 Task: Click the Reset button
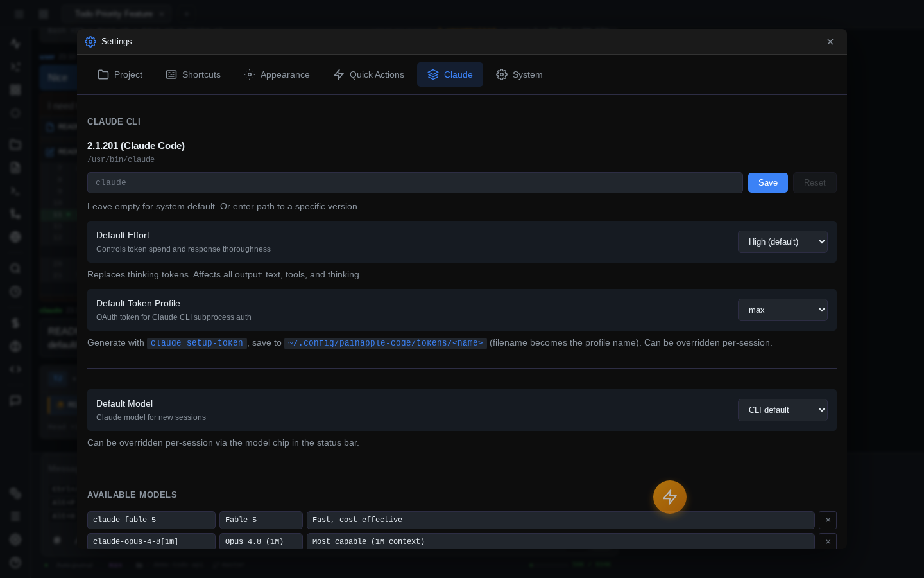[815, 182]
